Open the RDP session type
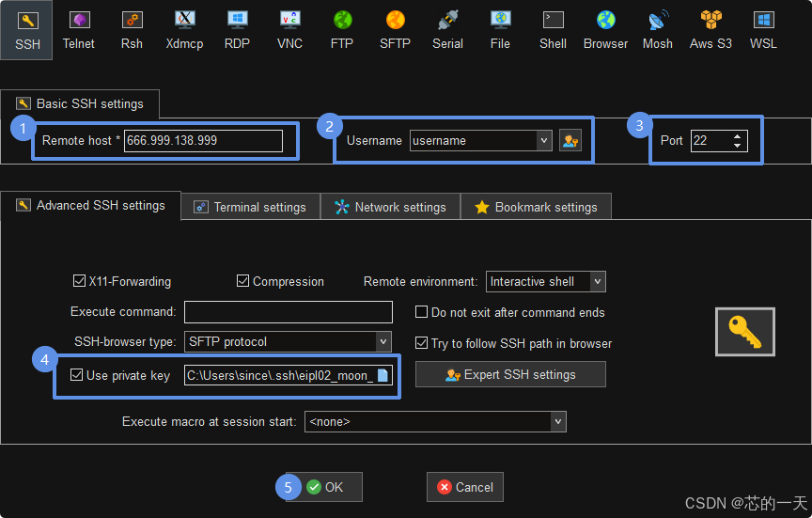 [x=237, y=30]
